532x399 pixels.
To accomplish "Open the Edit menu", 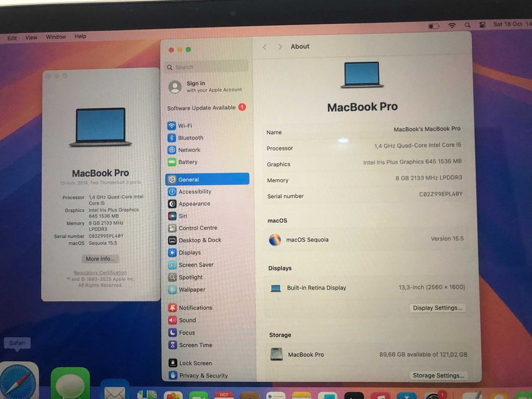I will pos(12,38).
